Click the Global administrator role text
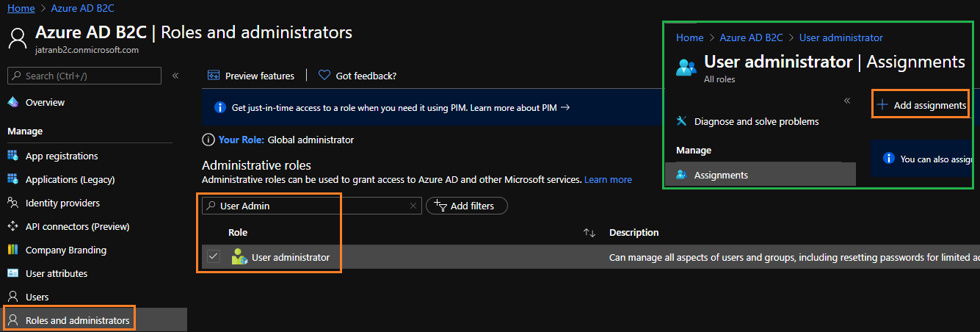980x332 pixels. click(311, 140)
